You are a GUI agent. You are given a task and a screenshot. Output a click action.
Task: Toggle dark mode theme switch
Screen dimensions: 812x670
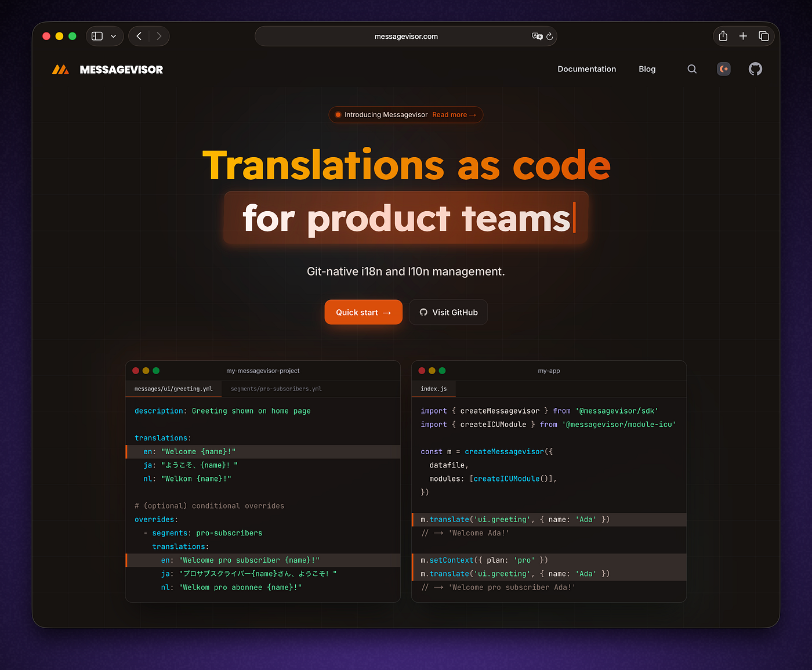724,69
